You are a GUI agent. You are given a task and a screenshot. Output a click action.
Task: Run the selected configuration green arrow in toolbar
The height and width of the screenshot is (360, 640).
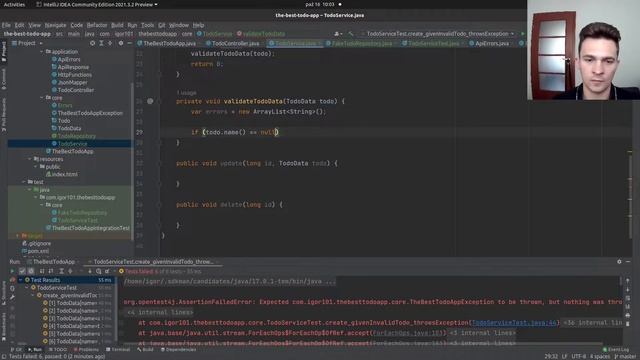(x=522, y=34)
